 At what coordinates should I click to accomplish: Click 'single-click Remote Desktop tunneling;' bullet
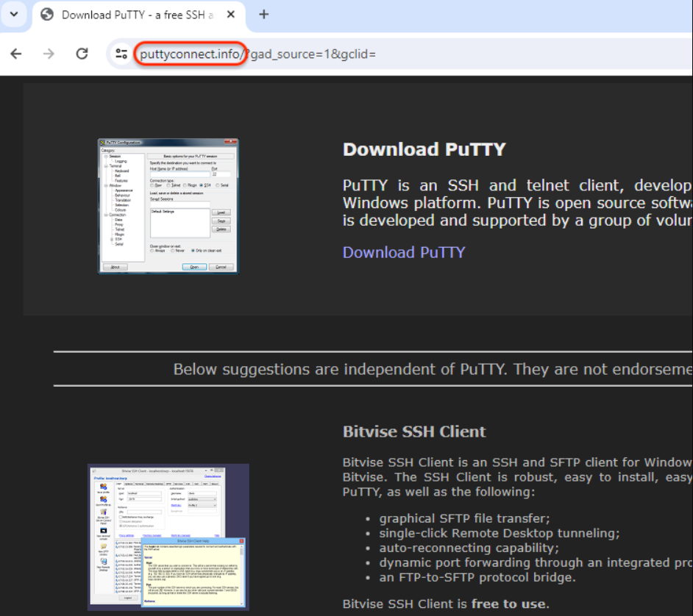[x=499, y=533]
